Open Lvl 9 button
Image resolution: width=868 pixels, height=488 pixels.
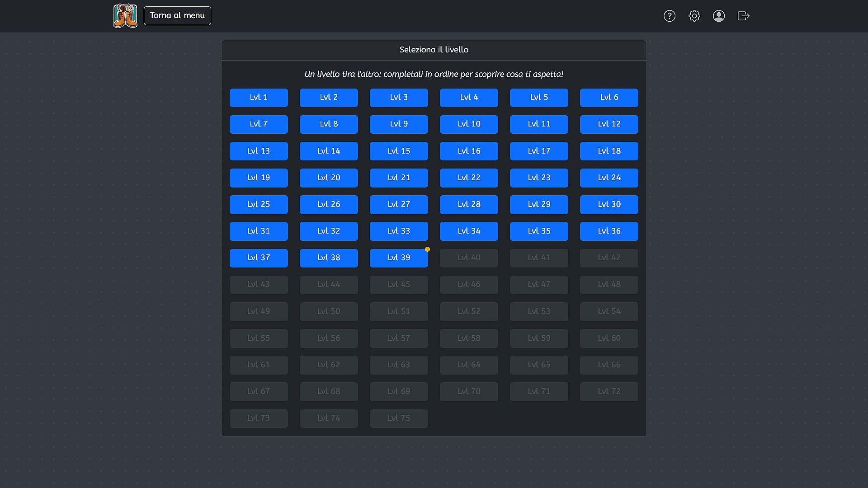point(399,124)
